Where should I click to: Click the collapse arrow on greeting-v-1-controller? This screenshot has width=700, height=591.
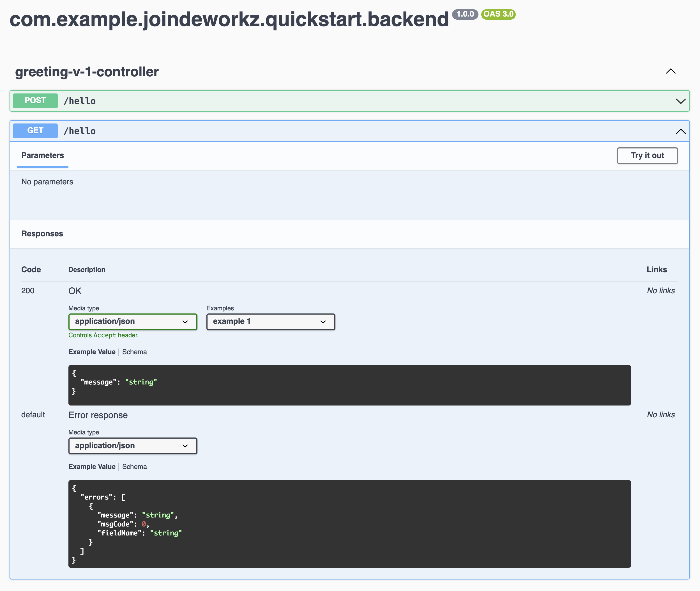click(671, 71)
